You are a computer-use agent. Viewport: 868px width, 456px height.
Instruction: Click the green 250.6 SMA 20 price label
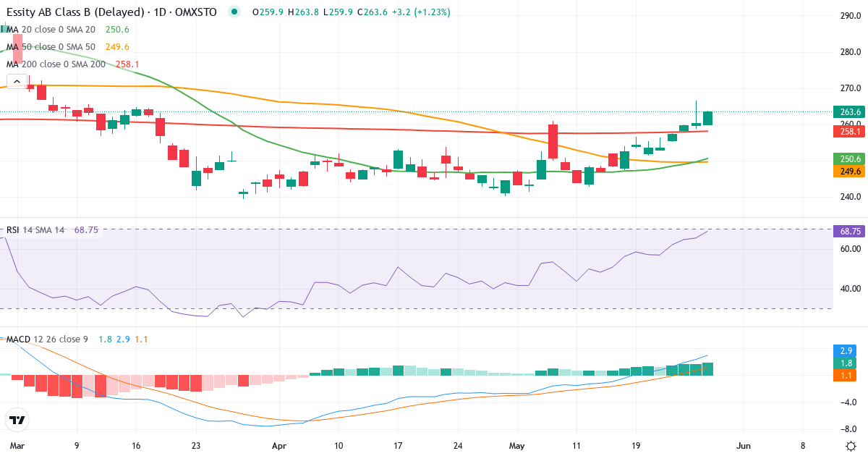click(850, 159)
